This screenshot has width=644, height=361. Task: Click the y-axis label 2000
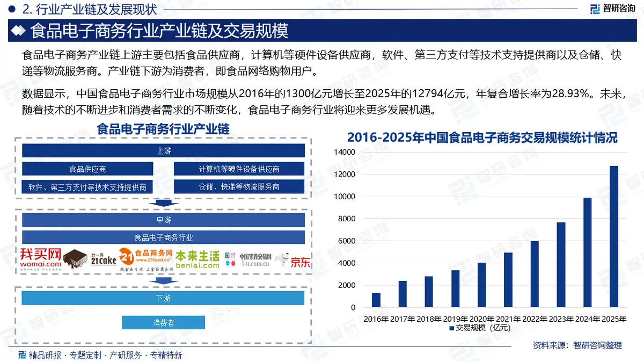[x=346, y=285]
